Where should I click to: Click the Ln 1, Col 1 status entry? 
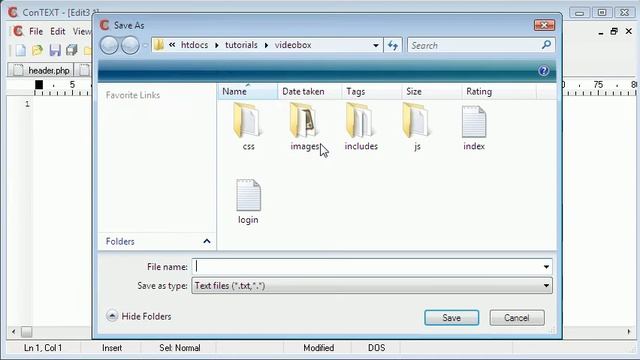tap(43, 348)
